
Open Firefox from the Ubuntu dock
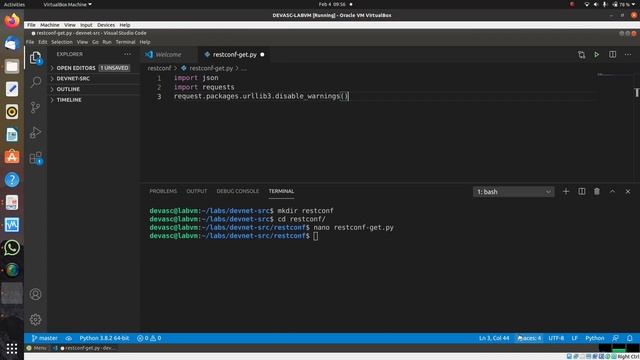(x=12, y=20)
